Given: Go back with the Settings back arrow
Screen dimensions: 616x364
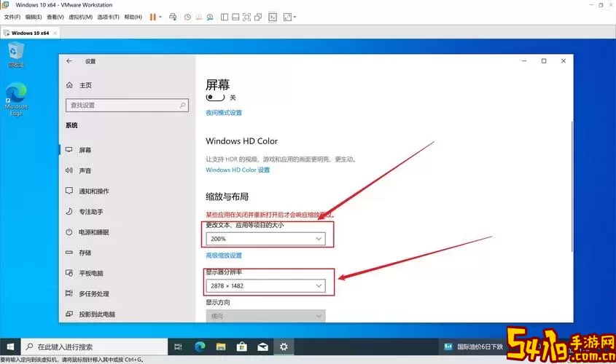Looking at the screenshot, I should click(69, 61).
